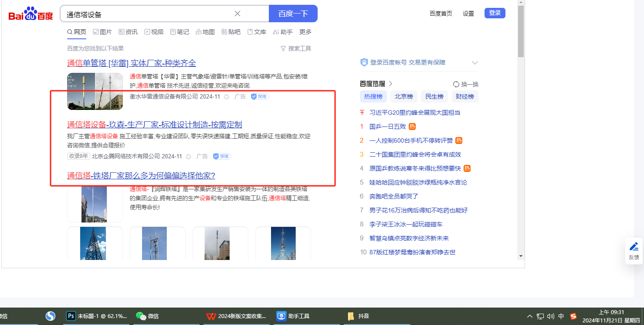Viewport: 644px width, 325px height.
Task: Click the 华雷 tower thumbnail image
Action: 95,91
